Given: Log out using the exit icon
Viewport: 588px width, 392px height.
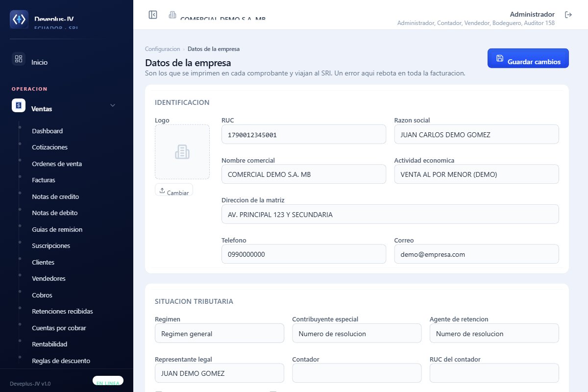Looking at the screenshot, I should 568,15.
